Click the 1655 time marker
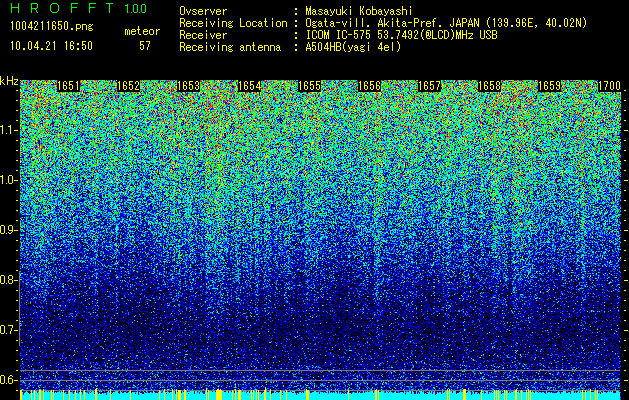 coord(309,86)
